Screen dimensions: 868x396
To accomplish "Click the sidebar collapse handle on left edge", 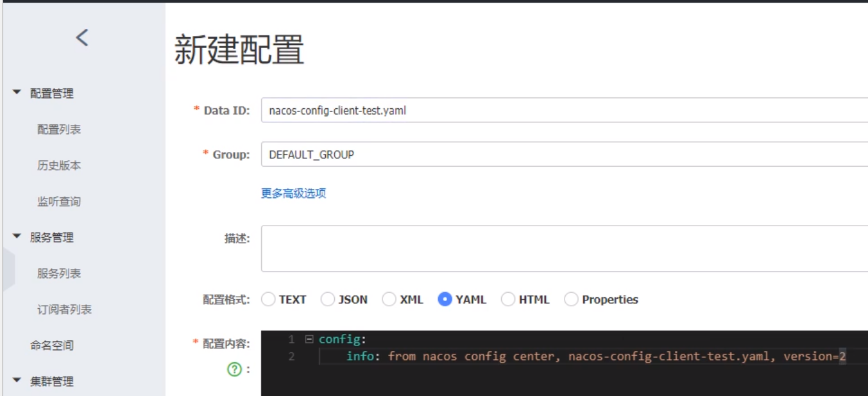I will pyautogui.click(x=8, y=269).
